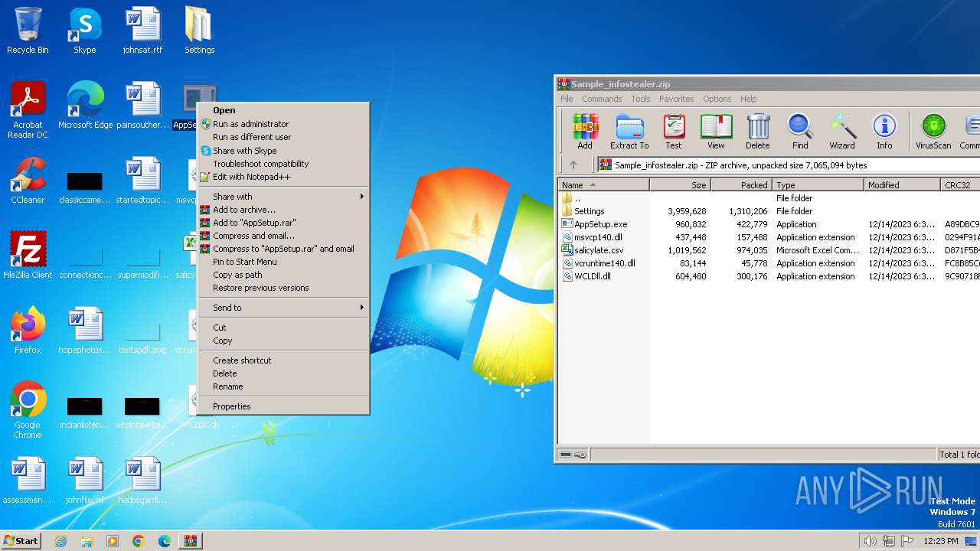Select the hopephotos Word document icon
Image resolution: width=980 pixels, height=551 pixels.
pyautogui.click(x=85, y=331)
